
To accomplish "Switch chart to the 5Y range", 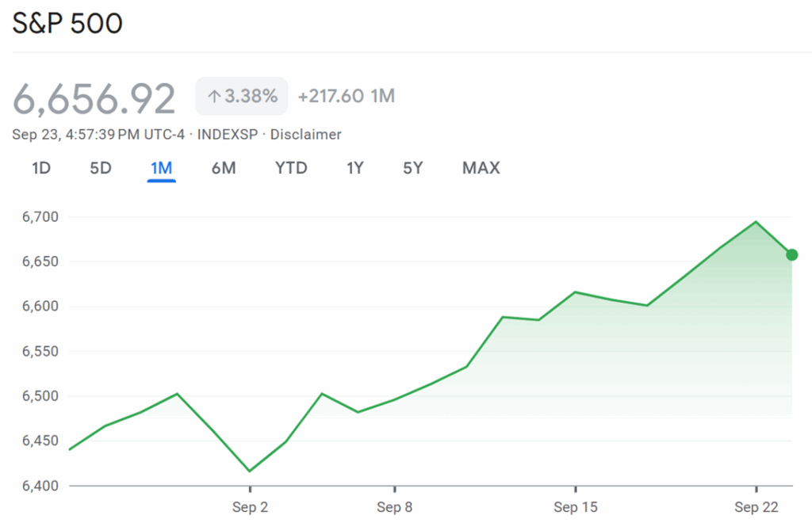I will point(412,168).
